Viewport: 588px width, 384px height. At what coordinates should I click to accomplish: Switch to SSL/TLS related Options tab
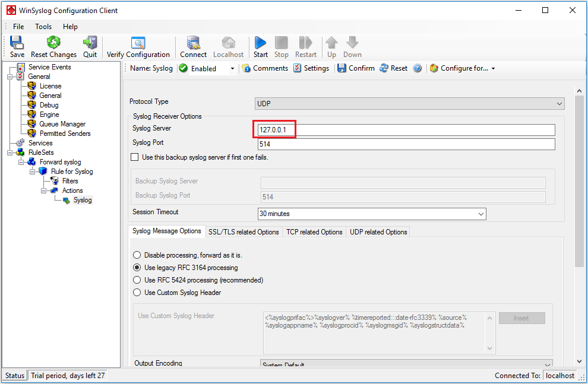[244, 232]
